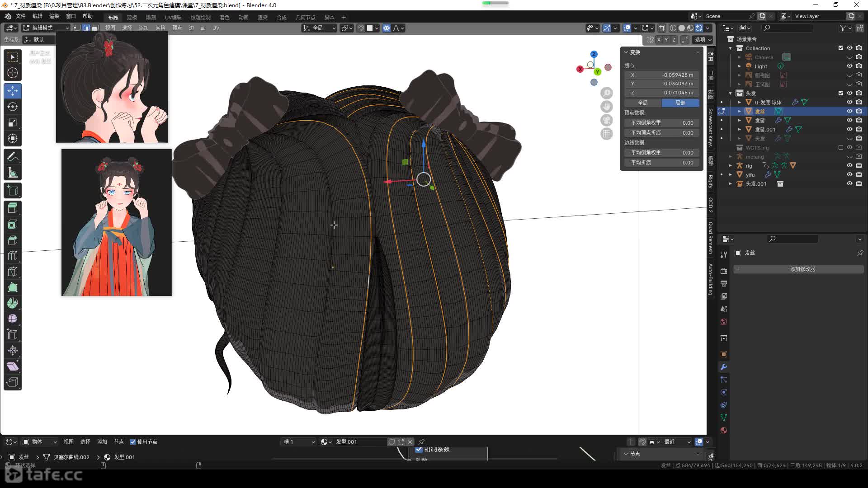The height and width of the screenshot is (488, 868).
Task: Select the Measure tool
Action: tap(13, 172)
